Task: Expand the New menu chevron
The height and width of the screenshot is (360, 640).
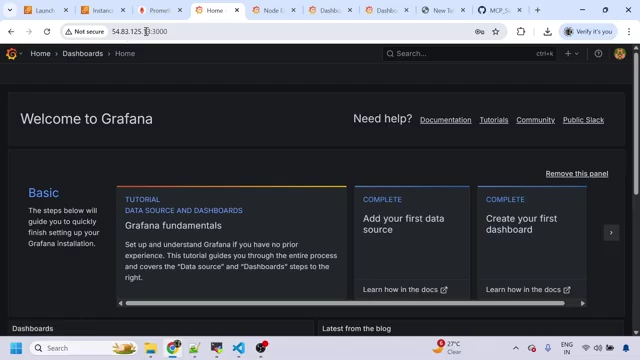Action: tap(577, 53)
